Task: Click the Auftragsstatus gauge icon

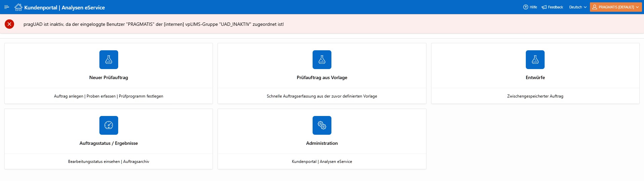Action: [109, 125]
